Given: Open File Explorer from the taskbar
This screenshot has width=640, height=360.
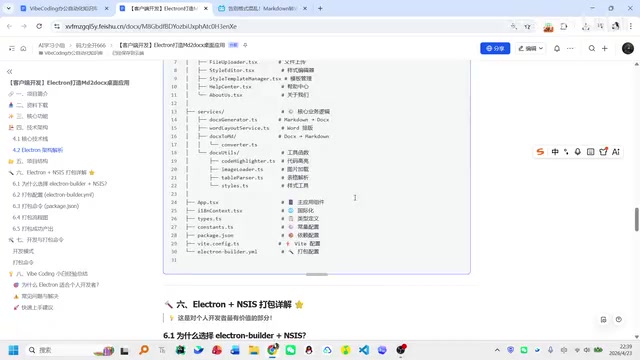Looking at the screenshot, I should 253,350.
